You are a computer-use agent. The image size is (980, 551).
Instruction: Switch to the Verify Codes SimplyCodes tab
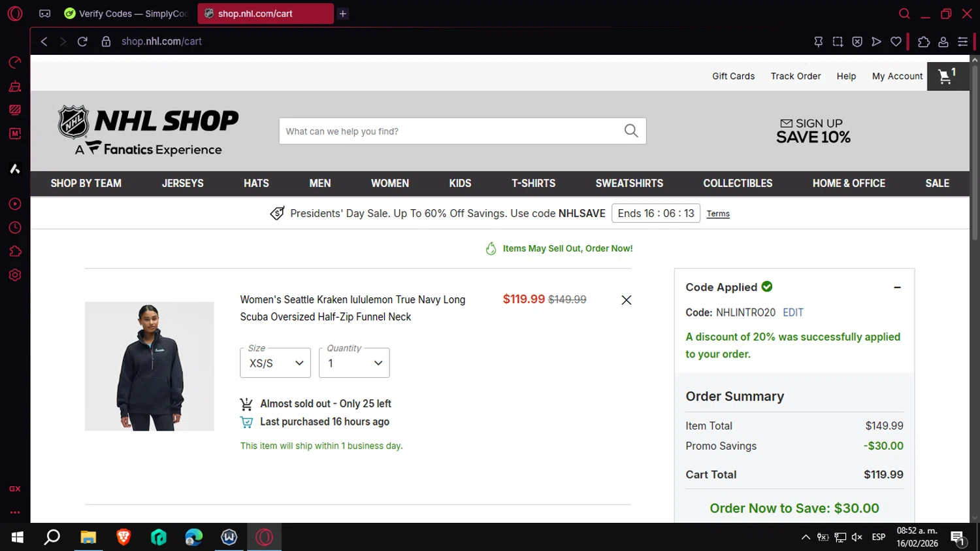127,14
